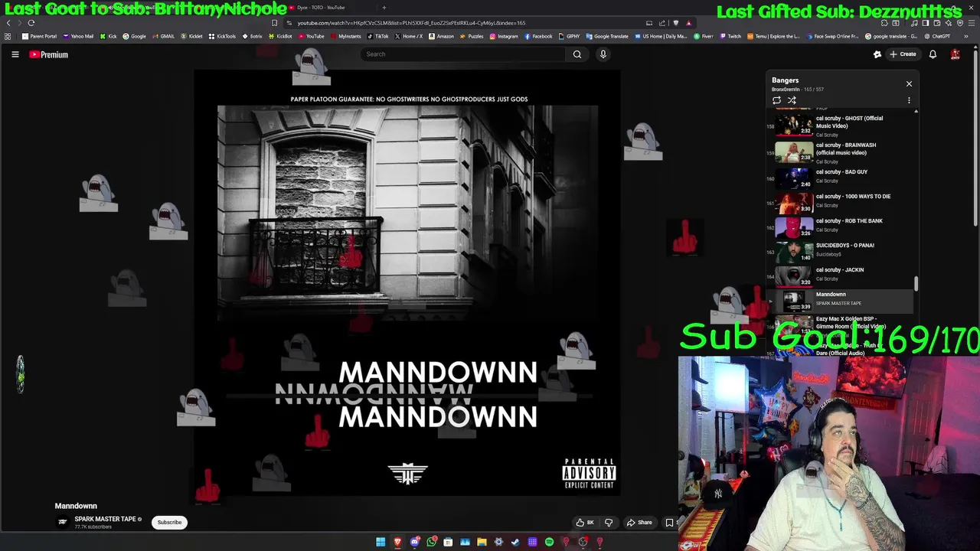Open Google Translate bookmark
980x551 pixels.
pyautogui.click(x=606, y=36)
